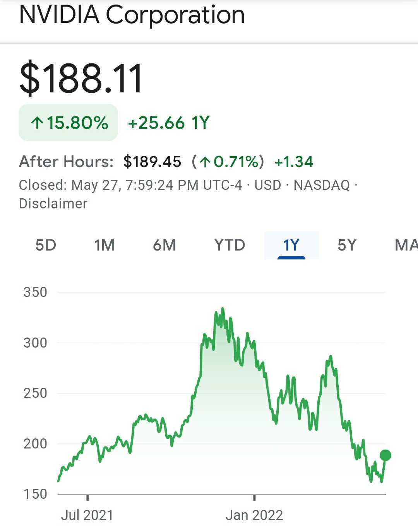Open the MAX range tab
The height and width of the screenshot is (532, 418).
point(406,245)
